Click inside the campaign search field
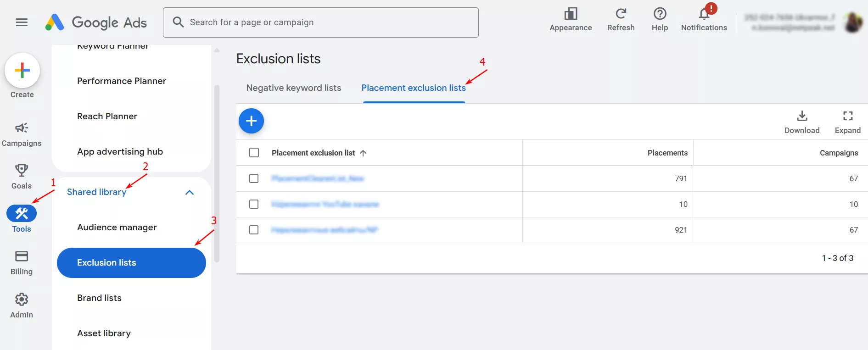Viewport: 868px width, 350px height. (x=320, y=22)
